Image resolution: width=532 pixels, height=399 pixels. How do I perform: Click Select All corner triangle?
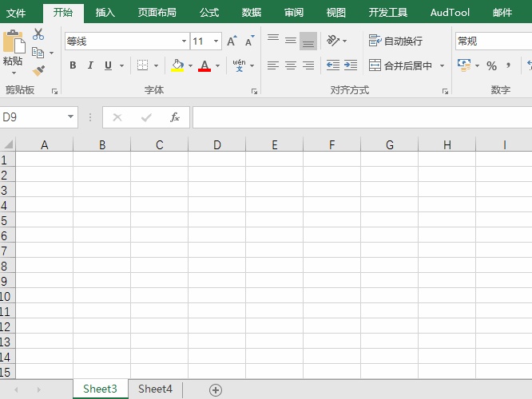[x=8, y=144]
